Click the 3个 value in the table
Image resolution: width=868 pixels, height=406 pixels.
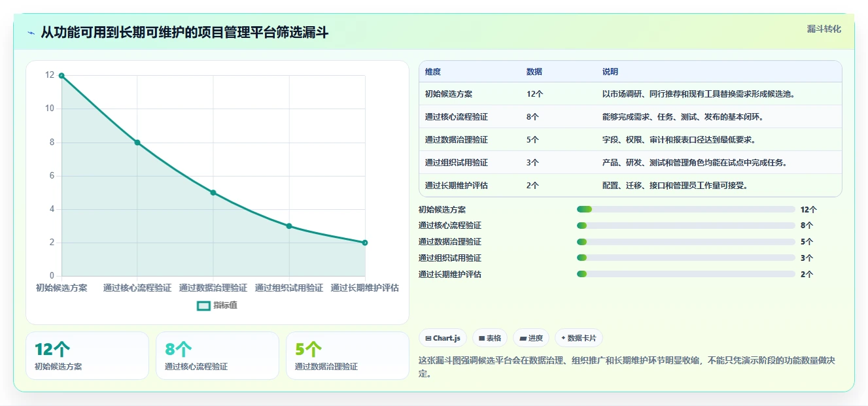pos(532,163)
